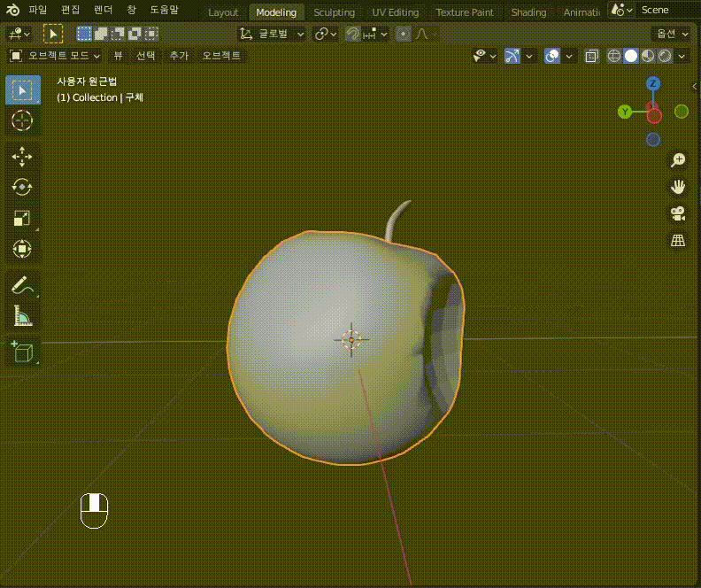The height and width of the screenshot is (588, 701).
Task: Open the 옵션 options dropdown
Action: pyautogui.click(x=672, y=34)
